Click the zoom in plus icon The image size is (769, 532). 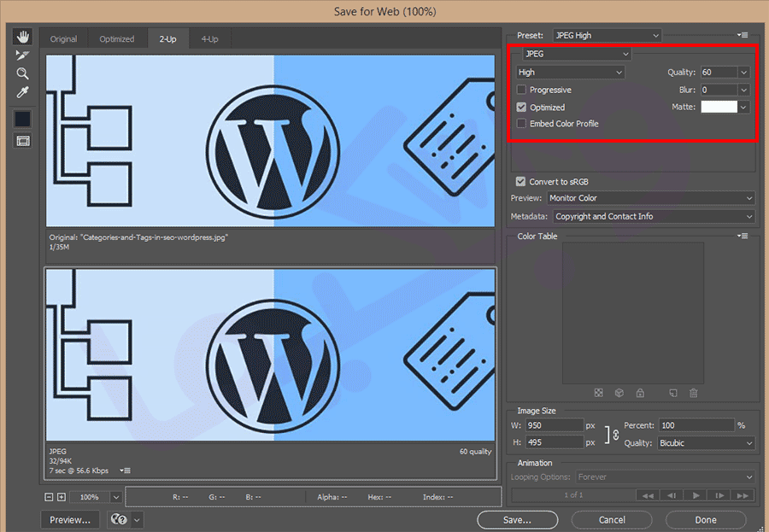[x=62, y=497]
